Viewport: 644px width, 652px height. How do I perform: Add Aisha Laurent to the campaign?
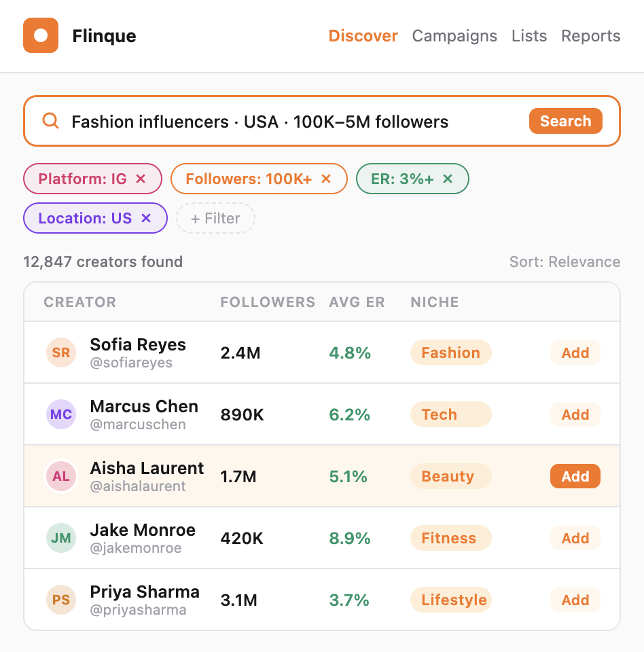[575, 476]
